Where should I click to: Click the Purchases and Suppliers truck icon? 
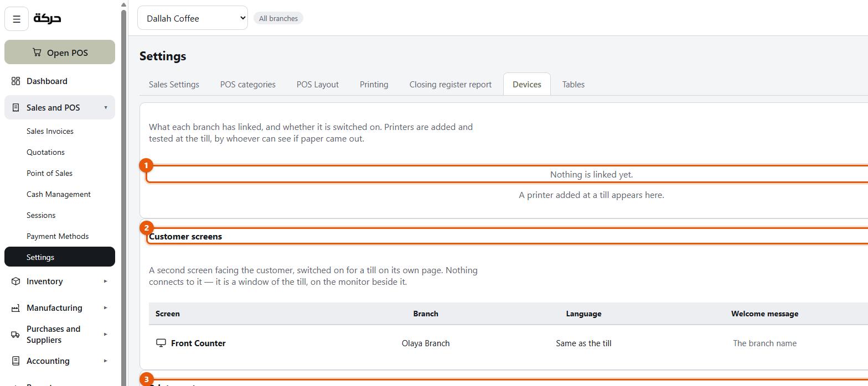tap(15, 335)
